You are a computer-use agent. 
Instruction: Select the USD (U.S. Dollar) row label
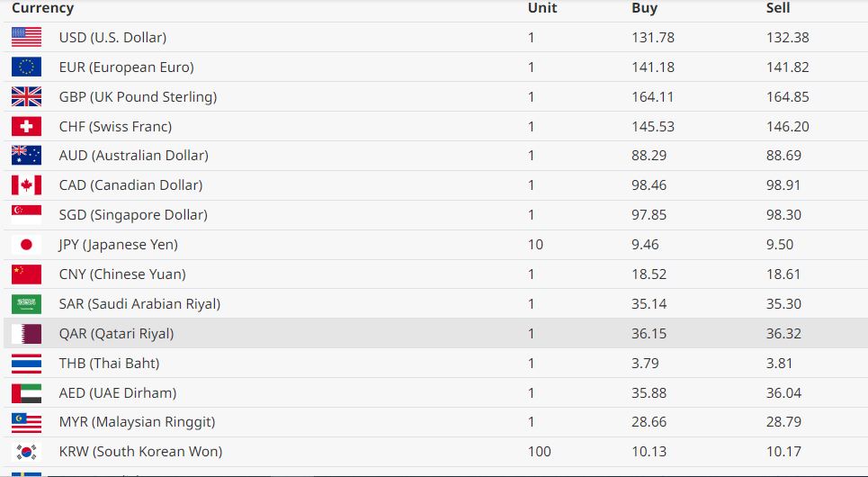click(112, 37)
